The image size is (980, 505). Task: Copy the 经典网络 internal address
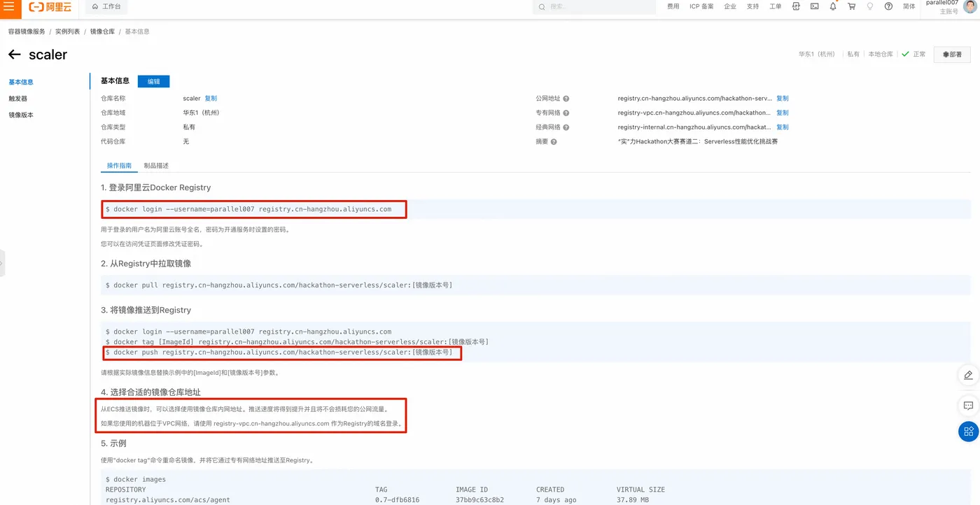pyautogui.click(x=783, y=127)
